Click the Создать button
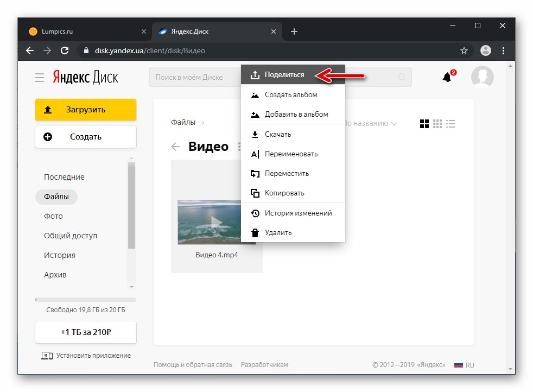Screen dimensions: 533x392 [86, 137]
